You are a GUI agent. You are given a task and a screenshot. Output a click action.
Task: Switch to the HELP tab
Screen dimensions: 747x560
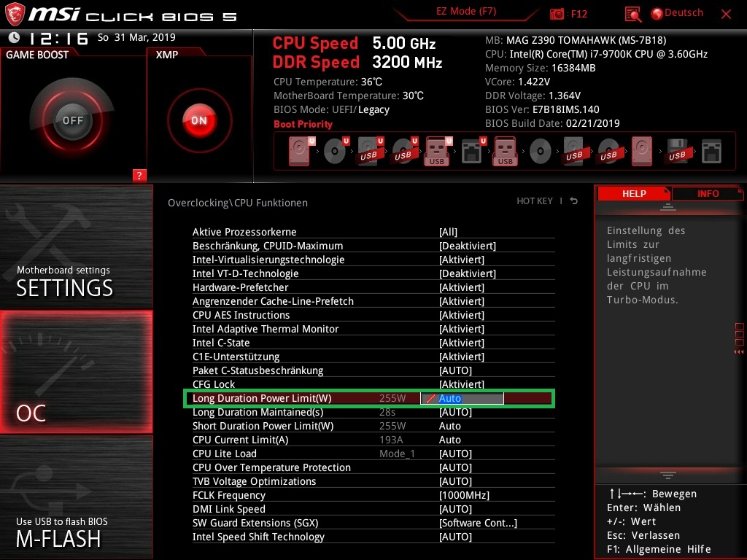(634, 194)
